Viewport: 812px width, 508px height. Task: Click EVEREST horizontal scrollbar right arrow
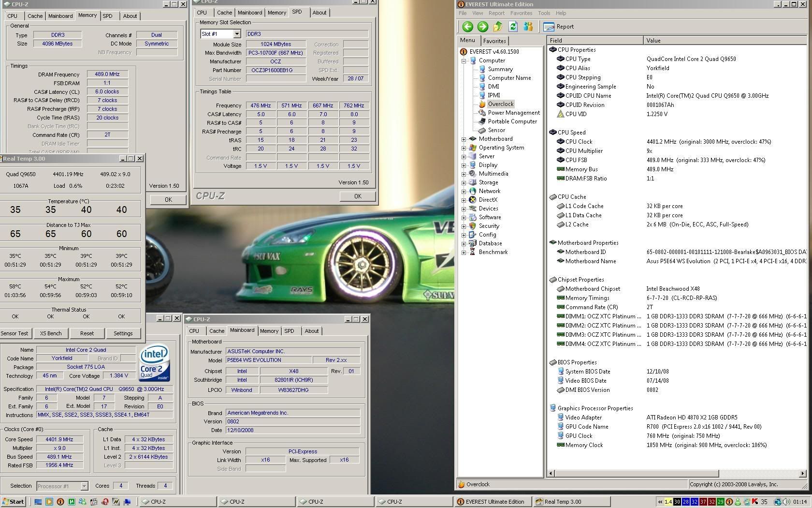click(803, 473)
